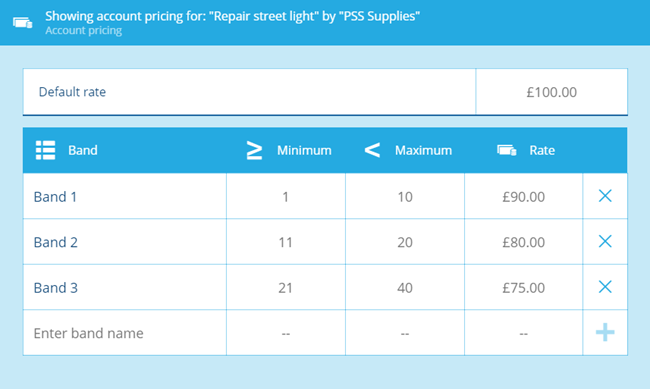Select the Band 3 name cell
The image size is (650, 389).
coord(125,287)
